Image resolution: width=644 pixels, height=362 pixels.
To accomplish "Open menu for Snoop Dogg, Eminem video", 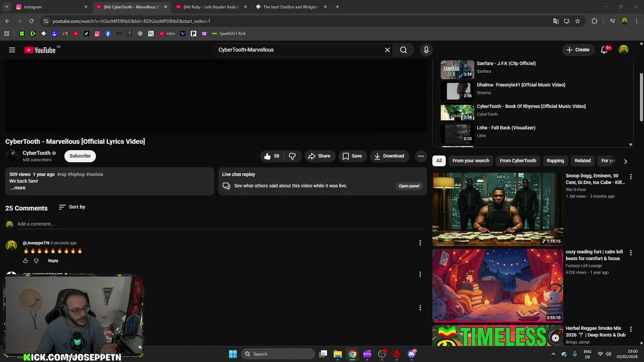I will click(x=631, y=176).
